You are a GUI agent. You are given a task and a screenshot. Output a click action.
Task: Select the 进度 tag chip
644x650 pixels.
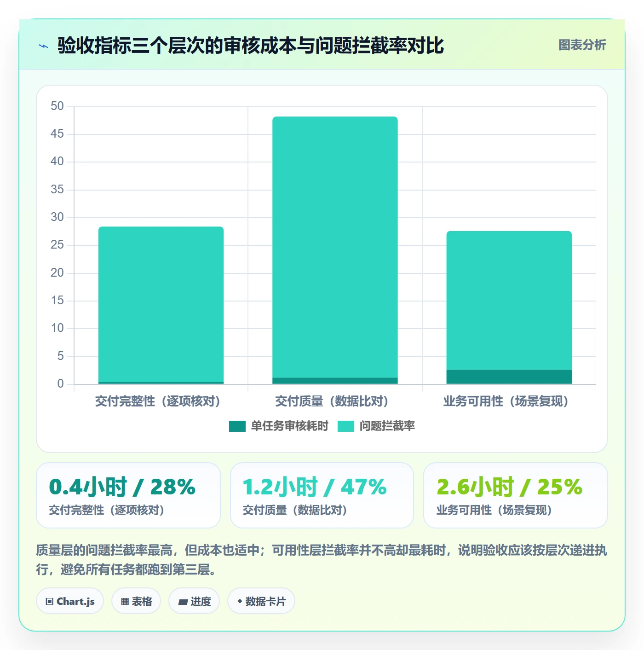(x=194, y=601)
